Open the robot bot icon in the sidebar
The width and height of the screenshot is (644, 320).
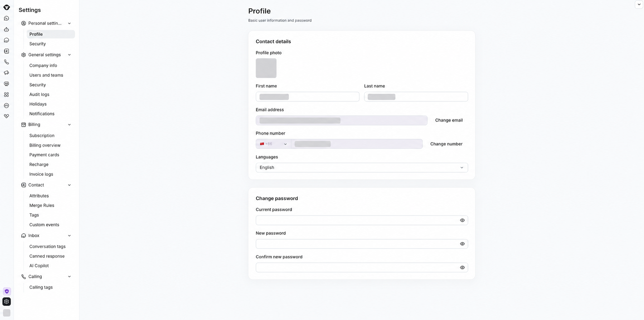[7, 29]
